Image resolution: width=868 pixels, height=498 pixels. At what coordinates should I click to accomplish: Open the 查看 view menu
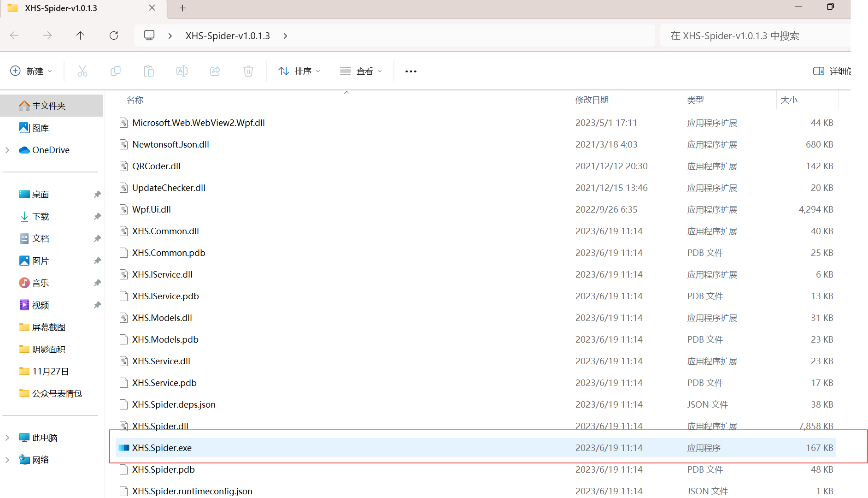point(361,71)
